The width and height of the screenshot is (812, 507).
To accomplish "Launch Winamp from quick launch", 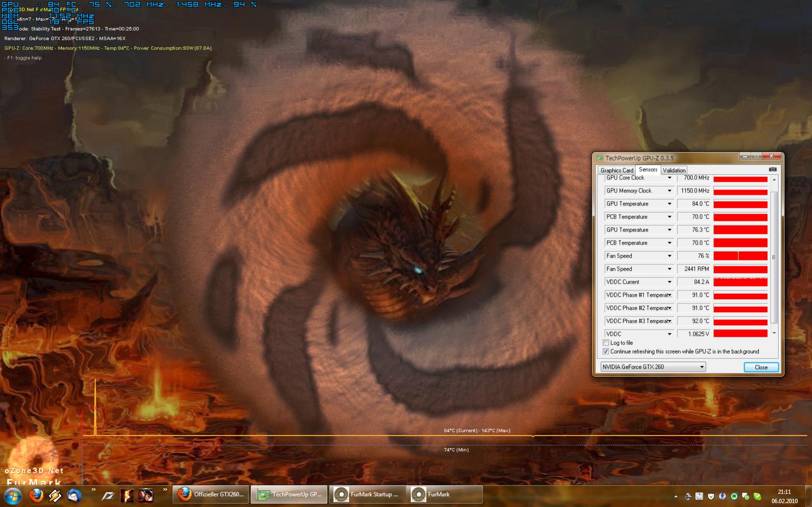I will click(x=55, y=495).
